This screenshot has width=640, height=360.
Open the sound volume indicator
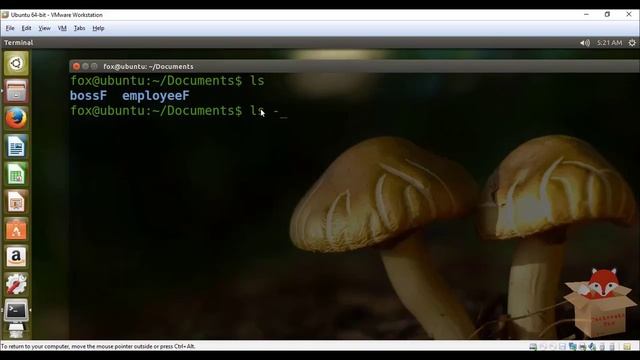[x=585, y=43]
